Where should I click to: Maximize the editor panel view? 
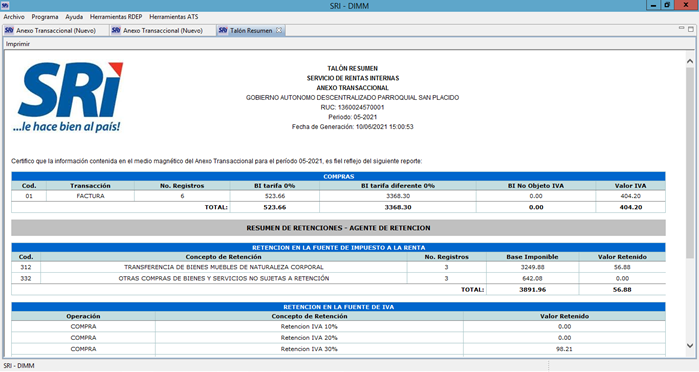691,29
